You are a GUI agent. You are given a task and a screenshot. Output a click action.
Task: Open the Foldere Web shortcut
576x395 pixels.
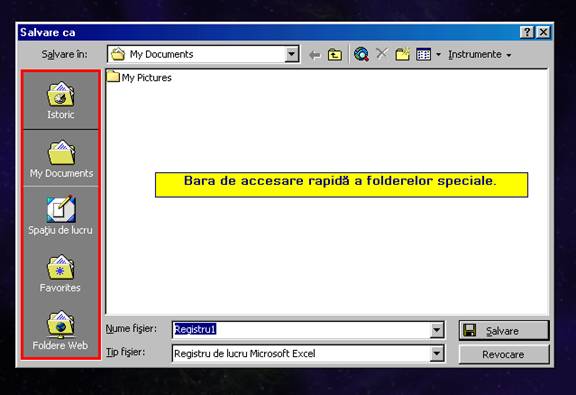tap(61, 331)
